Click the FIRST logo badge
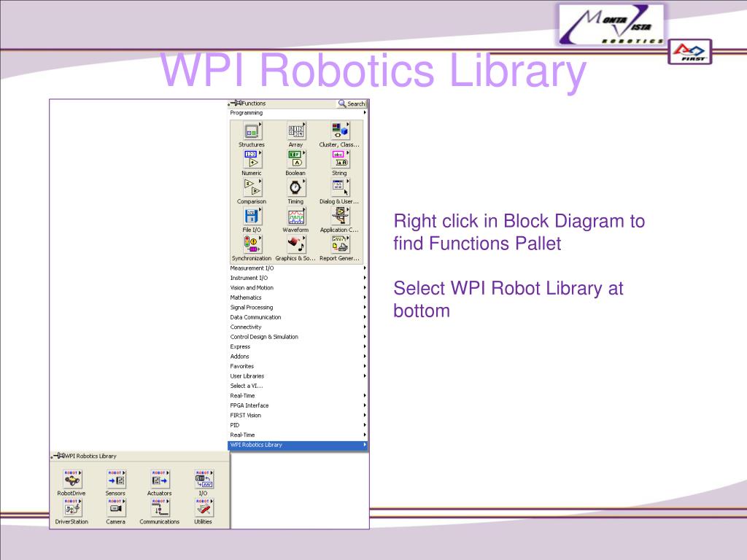This screenshot has height=560, width=747. pyautogui.click(x=690, y=52)
